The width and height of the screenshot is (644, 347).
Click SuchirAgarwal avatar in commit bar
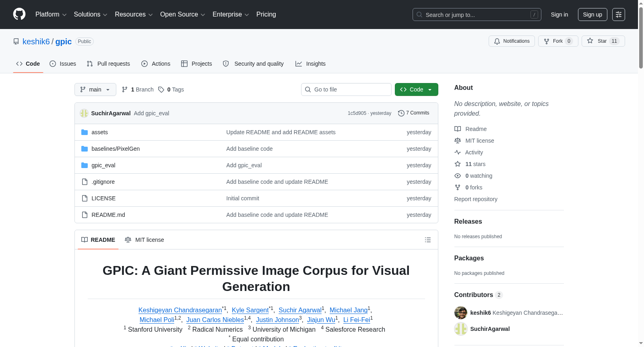tap(84, 113)
